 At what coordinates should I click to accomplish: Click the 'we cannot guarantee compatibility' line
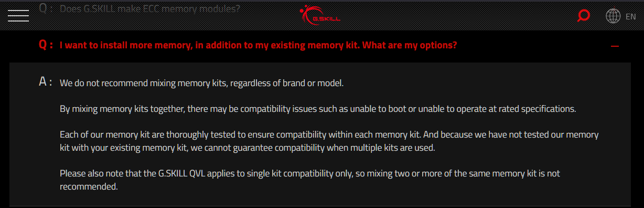coord(248,148)
